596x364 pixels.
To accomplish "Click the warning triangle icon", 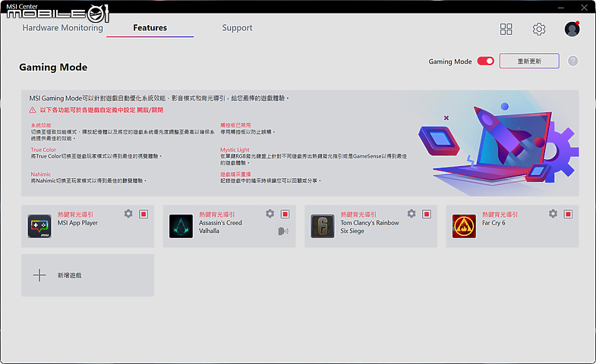I will pos(33,110).
